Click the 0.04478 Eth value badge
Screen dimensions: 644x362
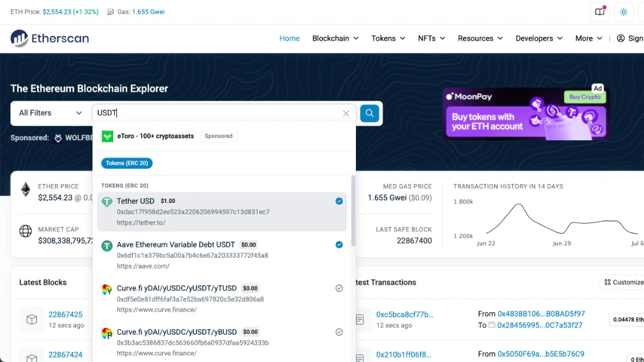627,319
